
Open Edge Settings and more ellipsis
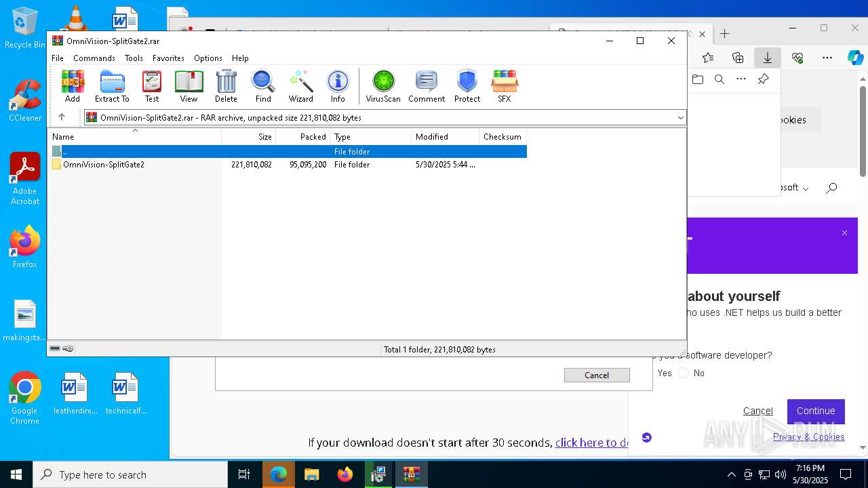click(x=827, y=58)
